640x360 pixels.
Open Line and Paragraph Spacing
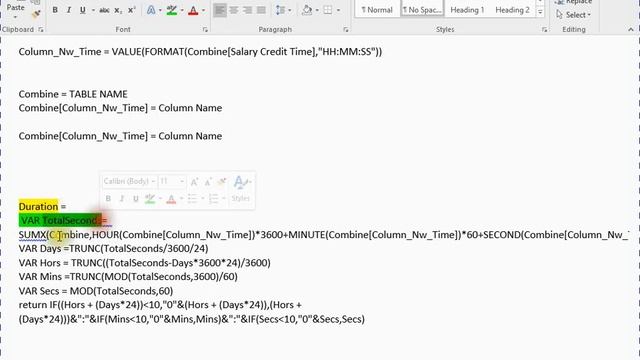[280, 10]
